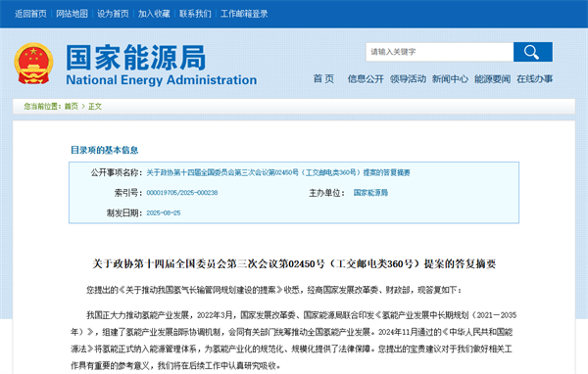The width and height of the screenshot is (588, 374).
Task: Click the paragraph starting 我国正大力推动氢能产业发展
Action: [x=294, y=341]
